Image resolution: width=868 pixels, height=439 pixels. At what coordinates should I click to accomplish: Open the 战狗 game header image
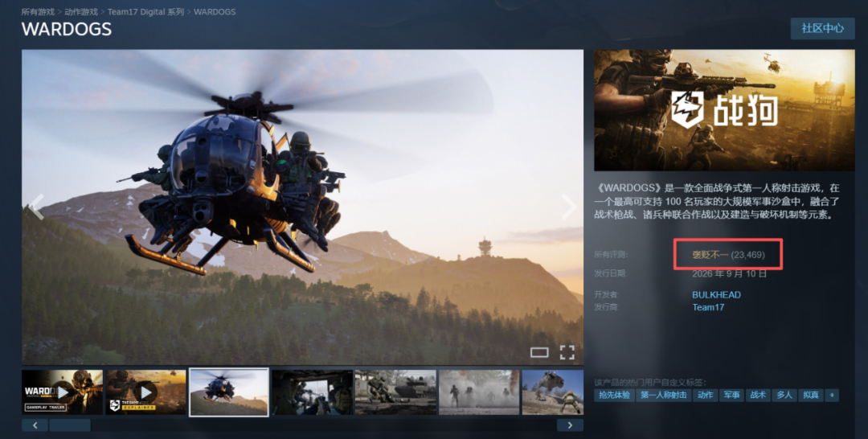pyautogui.click(x=724, y=110)
